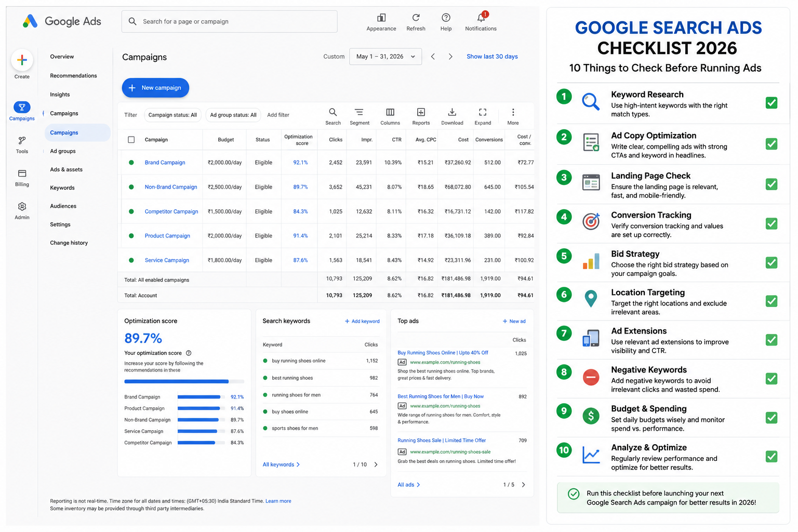Open Ad groups in the side menu
Viewport: 798px width, 532px height.
pyautogui.click(x=63, y=151)
